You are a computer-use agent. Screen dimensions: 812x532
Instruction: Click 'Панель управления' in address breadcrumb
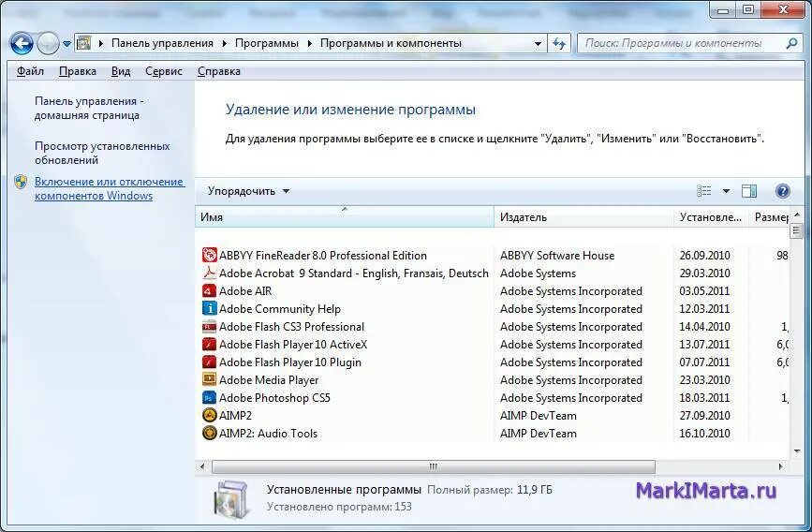click(x=162, y=43)
